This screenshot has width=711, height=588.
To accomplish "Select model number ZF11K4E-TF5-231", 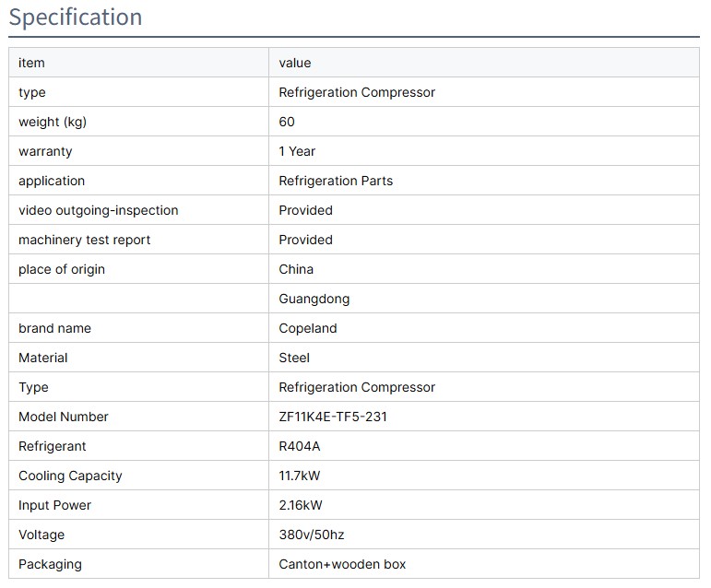I will [333, 417].
